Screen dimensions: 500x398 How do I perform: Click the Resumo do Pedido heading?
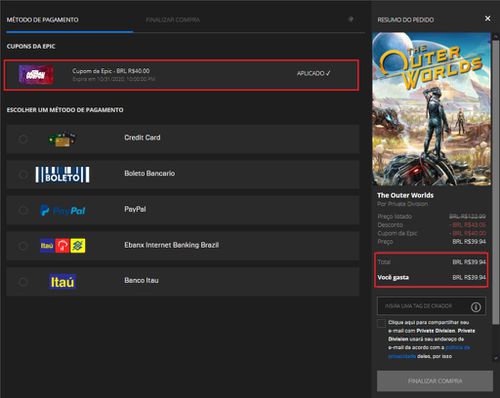point(406,20)
